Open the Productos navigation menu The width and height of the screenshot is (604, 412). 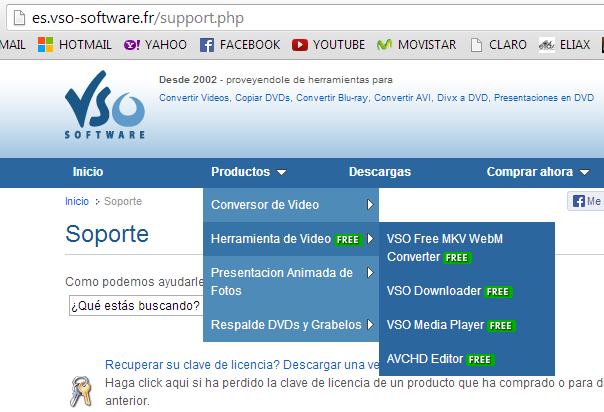[240, 172]
